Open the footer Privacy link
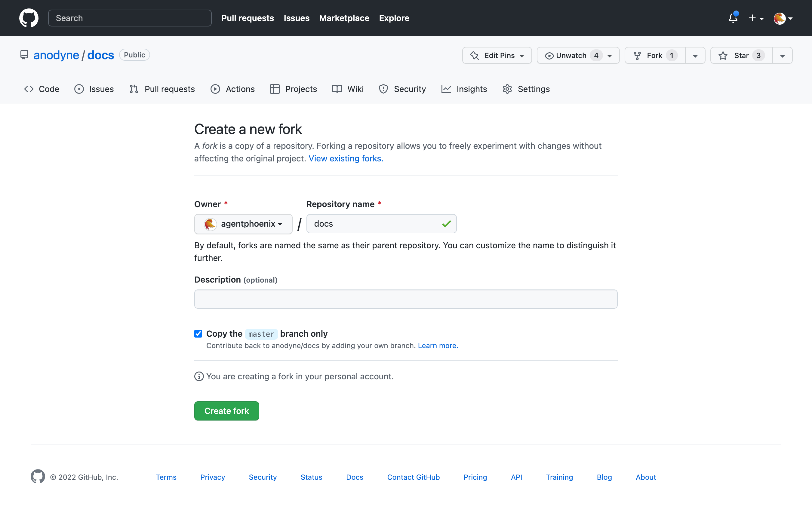Screen dimensions: 812x511 click(212, 477)
